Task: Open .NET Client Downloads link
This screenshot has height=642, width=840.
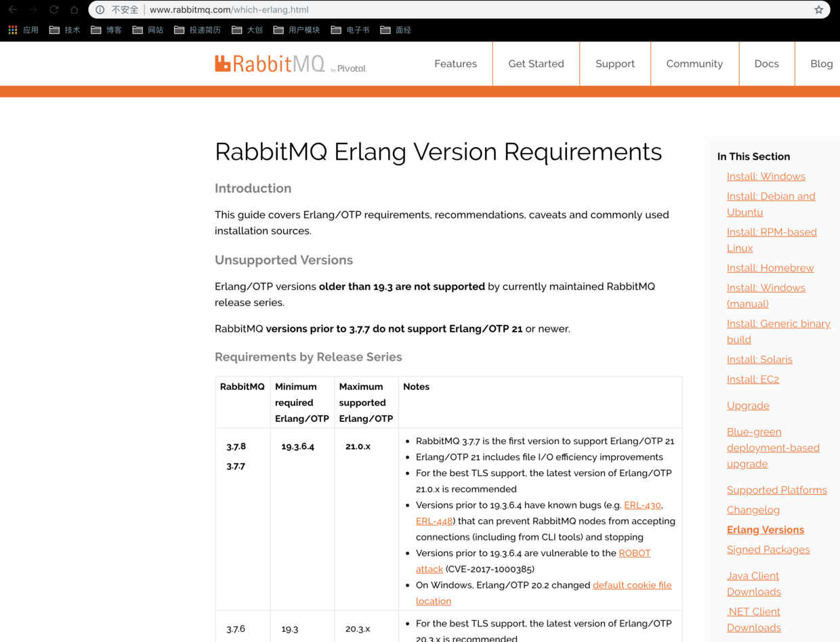Action: [753, 619]
